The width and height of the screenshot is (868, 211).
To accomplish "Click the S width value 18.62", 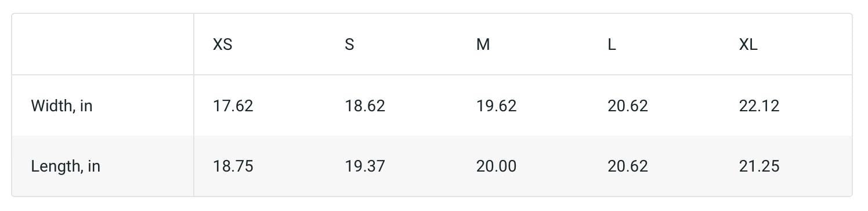I will pos(365,106).
